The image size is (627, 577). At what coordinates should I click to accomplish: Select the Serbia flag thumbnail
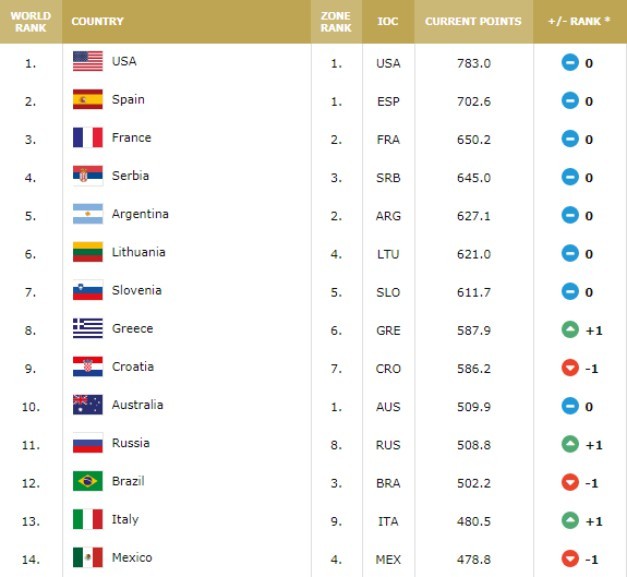pyautogui.click(x=88, y=176)
